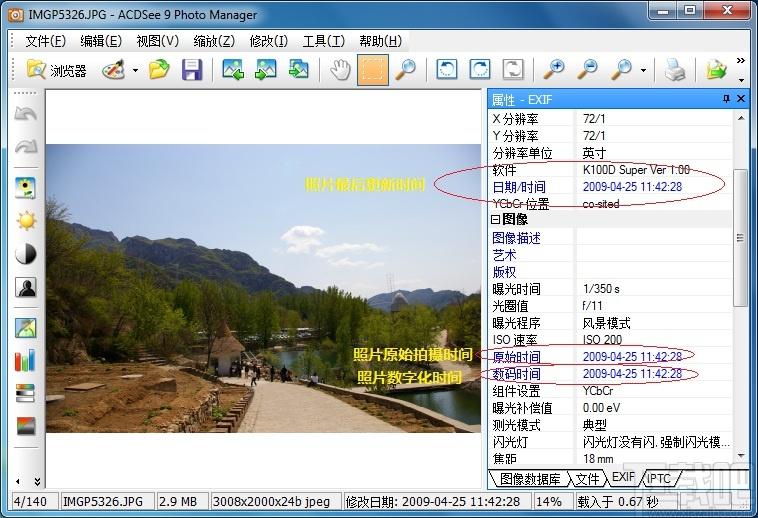Viewport: 758px width, 518px height.
Task: Open the red gradient color tool
Action: click(26, 426)
